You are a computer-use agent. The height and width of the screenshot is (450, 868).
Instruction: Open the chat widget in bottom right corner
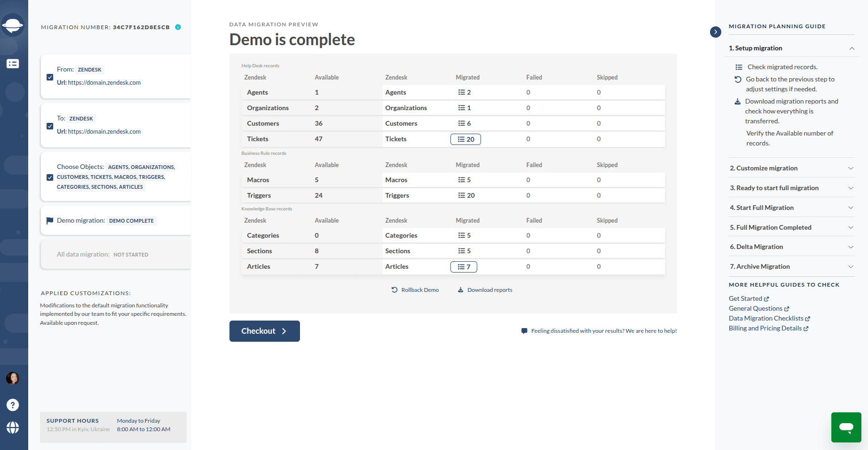click(x=846, y=427)
